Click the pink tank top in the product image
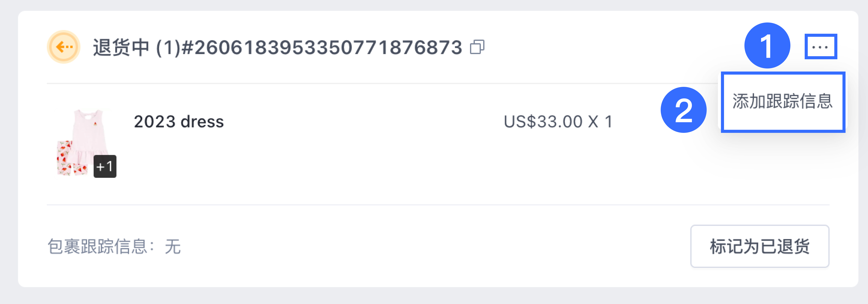Screen dimensions: 868x304 point(89,133)
